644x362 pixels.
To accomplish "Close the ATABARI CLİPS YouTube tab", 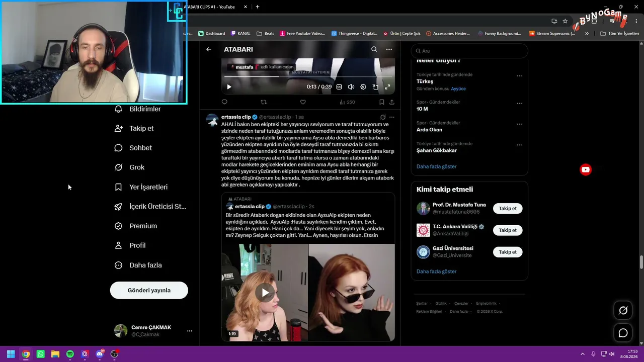I will click(x=246, y=7).
